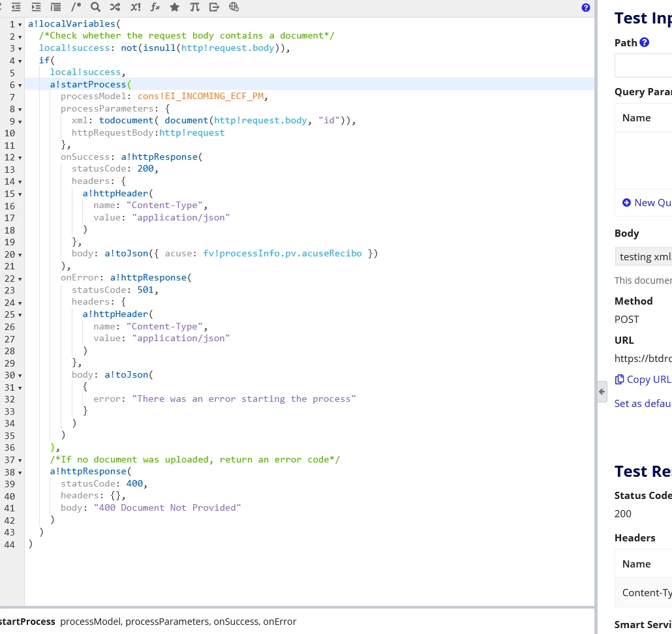Click statusCode value 200 on line 13
The image size is (672, 634).
click(x=145, y=168)
